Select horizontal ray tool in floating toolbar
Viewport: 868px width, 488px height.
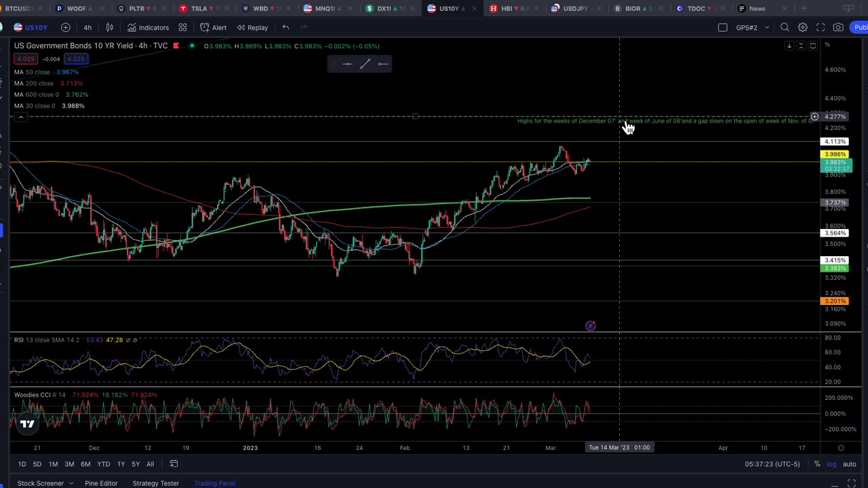383,64
